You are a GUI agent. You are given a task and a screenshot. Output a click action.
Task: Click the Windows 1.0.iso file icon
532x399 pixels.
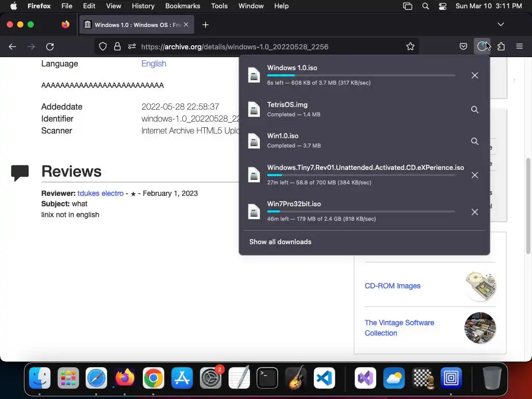point(254,75)
